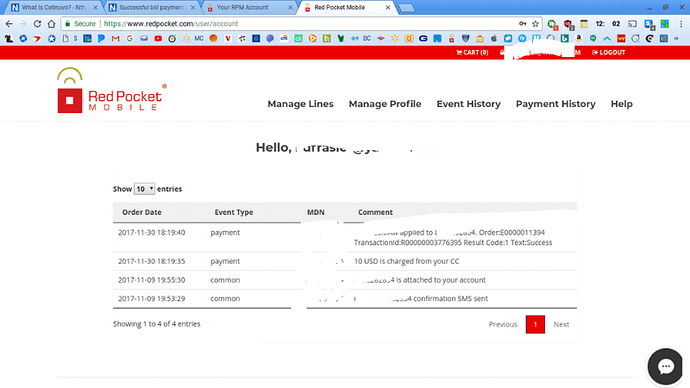Reload the page with refresh icon
This screenshot has width=690, height=388.
[37, 24]
